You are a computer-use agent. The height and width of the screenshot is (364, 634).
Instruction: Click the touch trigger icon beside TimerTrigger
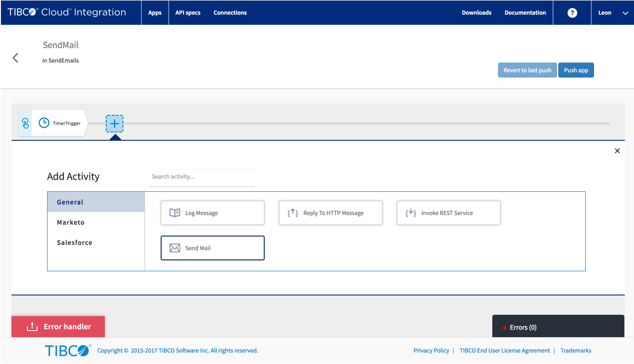point(25,123)
